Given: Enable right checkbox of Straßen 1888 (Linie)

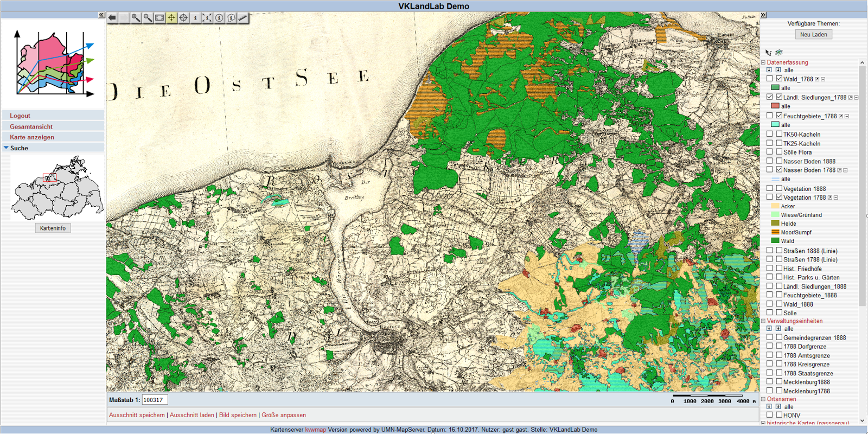Looking at the screenshot, I should (x=779, y=251).
